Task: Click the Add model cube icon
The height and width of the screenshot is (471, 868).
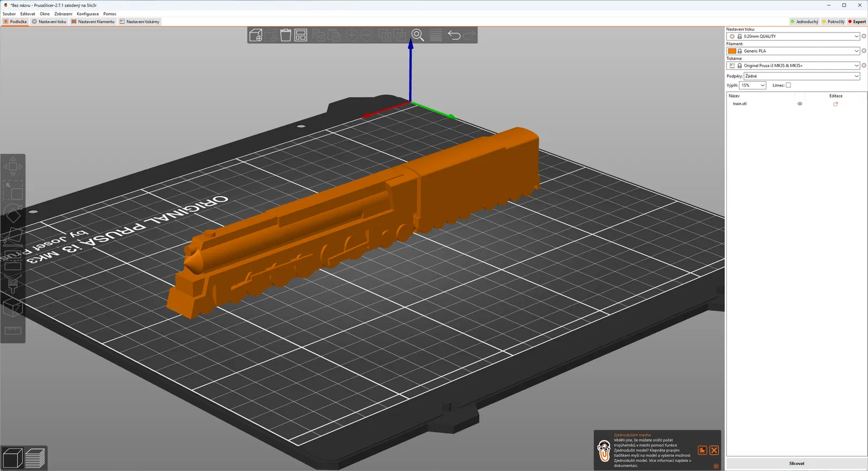Action: [x=256, y=35]
